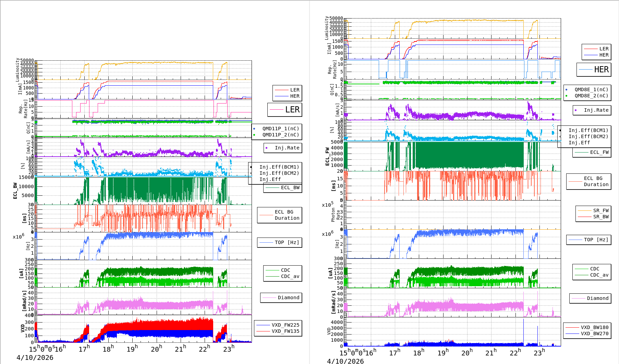Image resolution: width=619 pixels, height=364 pixels.
Task: Pick the VXD_FW225 legend entry
Action: tap(285, 325)
